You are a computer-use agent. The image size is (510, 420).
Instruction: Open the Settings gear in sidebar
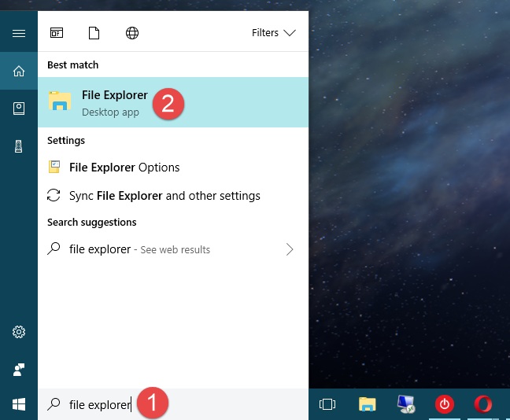pyautogui.click(x=19, y=332)
